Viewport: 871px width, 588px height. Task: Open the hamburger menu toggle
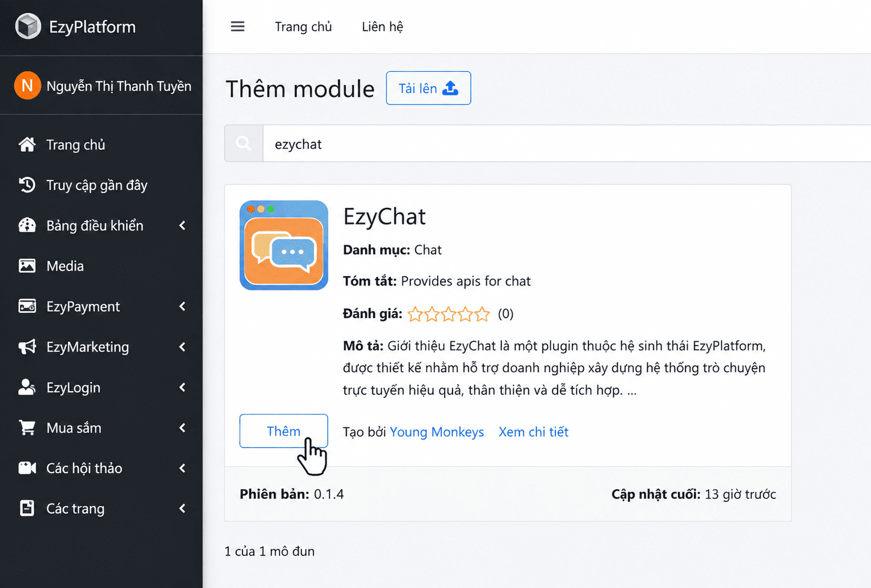tap(237, 26)
